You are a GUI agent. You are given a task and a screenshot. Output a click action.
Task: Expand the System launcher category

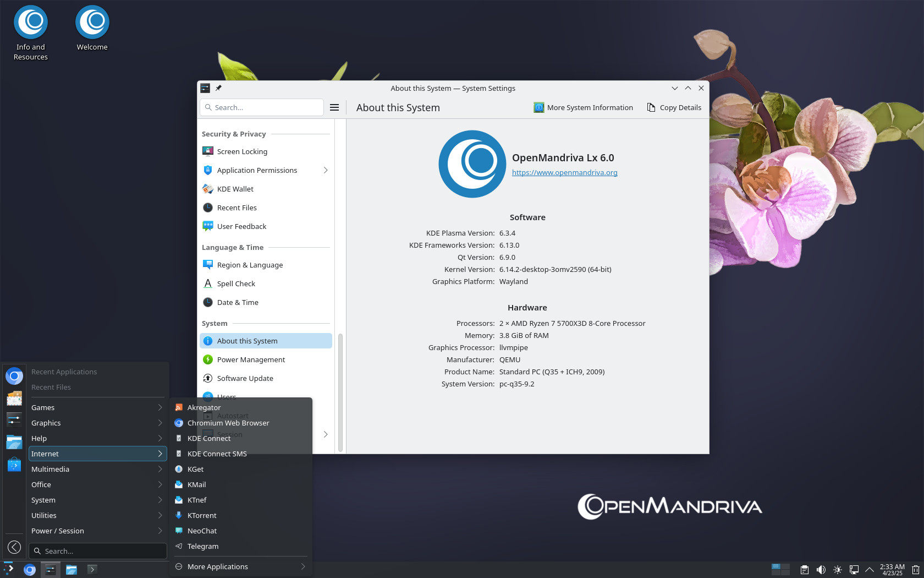[97, 500]
